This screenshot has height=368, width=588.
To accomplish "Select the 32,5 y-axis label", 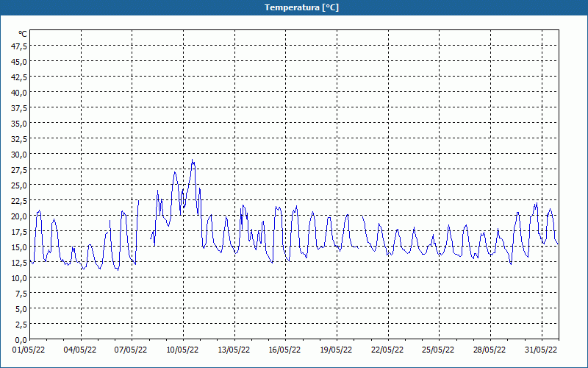I will [20, 139].
